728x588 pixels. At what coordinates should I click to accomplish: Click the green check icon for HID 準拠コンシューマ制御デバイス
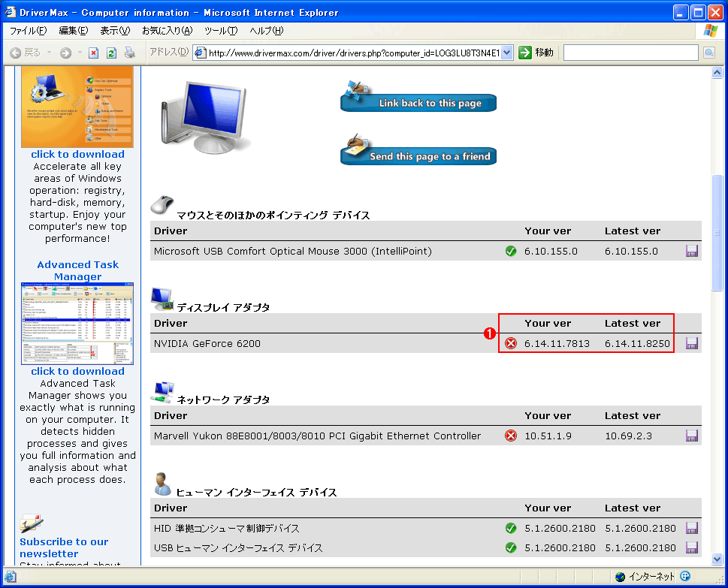click(x=511, y=528)
